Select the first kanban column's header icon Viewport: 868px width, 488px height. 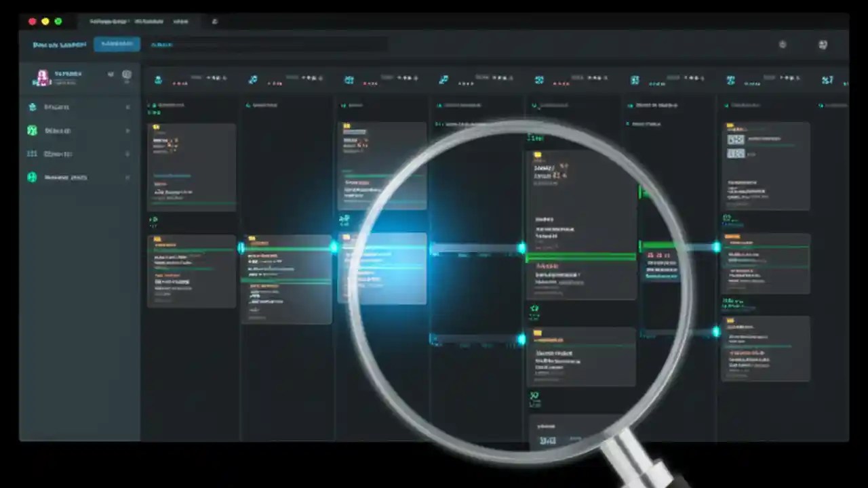point(158,79)
